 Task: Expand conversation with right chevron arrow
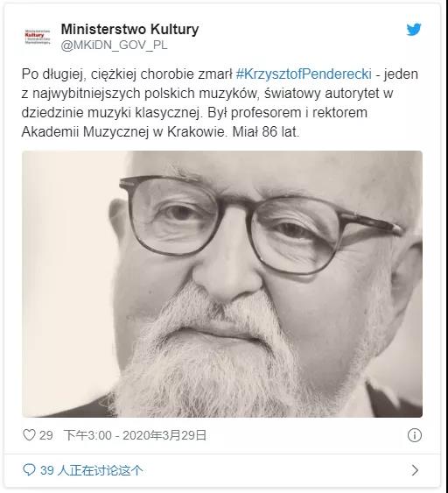click(415, 470)
